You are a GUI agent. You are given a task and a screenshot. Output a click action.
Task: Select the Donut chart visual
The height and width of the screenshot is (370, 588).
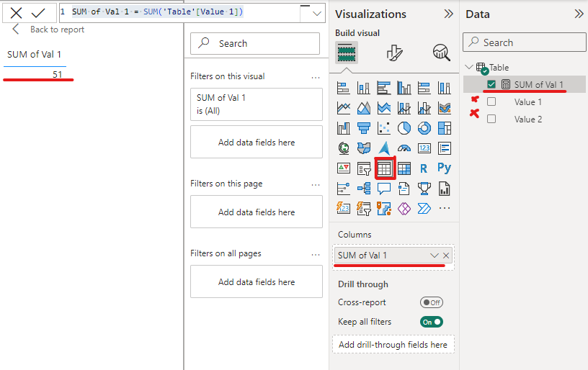[x=424, y=128]
